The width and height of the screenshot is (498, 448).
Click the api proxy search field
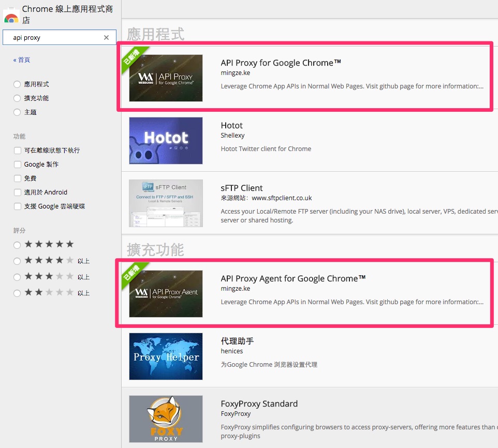click(60, 37)
